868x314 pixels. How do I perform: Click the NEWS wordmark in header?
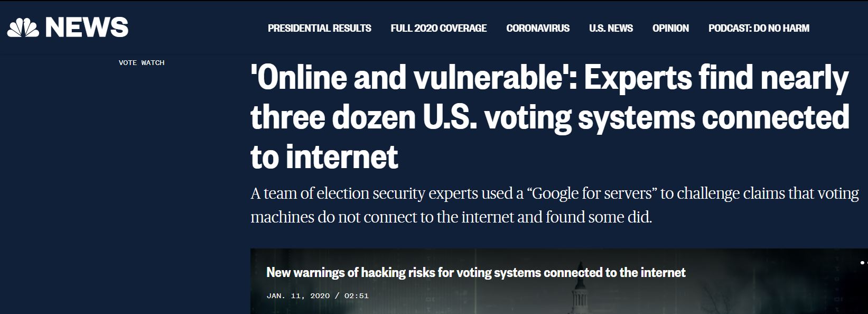tap(87, 27)
